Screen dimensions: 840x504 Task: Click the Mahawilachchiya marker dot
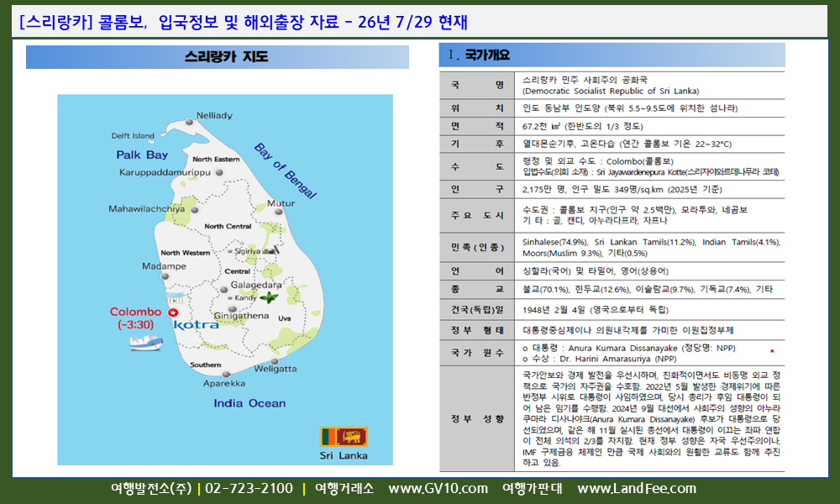coord(195,210)
